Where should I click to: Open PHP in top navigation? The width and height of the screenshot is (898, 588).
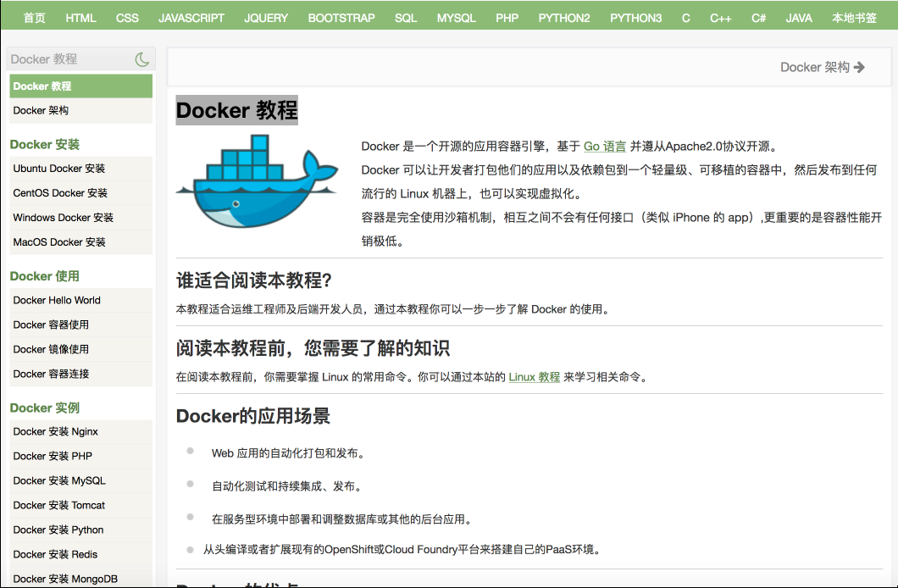coord(507,18)
